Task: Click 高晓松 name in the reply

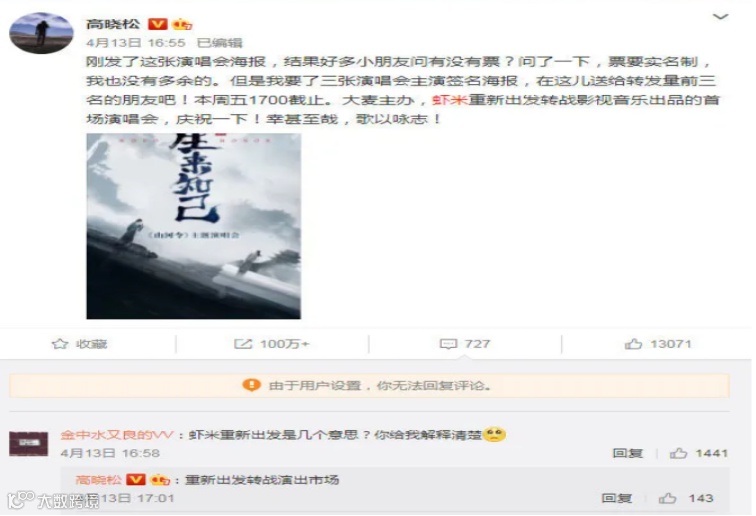Action: click(99, 480)
